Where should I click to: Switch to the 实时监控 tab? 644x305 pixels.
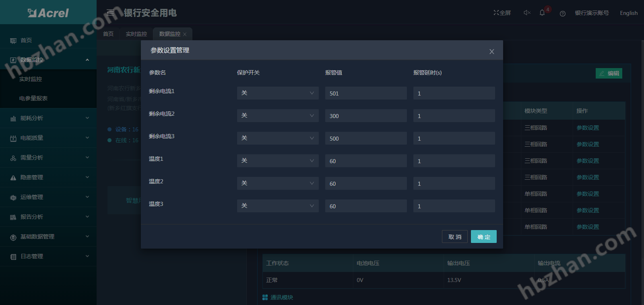pyautogui.click(x=136, y=34)
